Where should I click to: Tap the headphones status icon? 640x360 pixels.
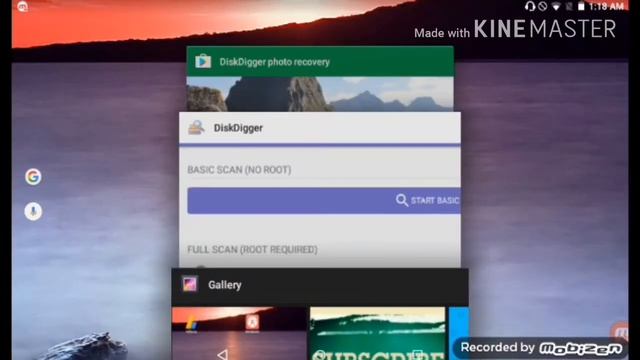point(530,6)
